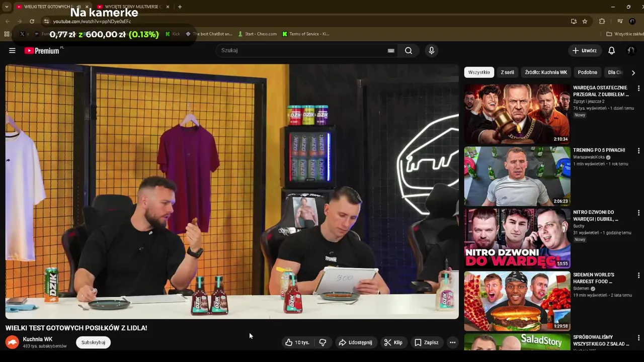Image resolution: width=644 pixels, height=362 pixels.
Task: Go to YouTube Premium home logo
Action: [42, 50]
